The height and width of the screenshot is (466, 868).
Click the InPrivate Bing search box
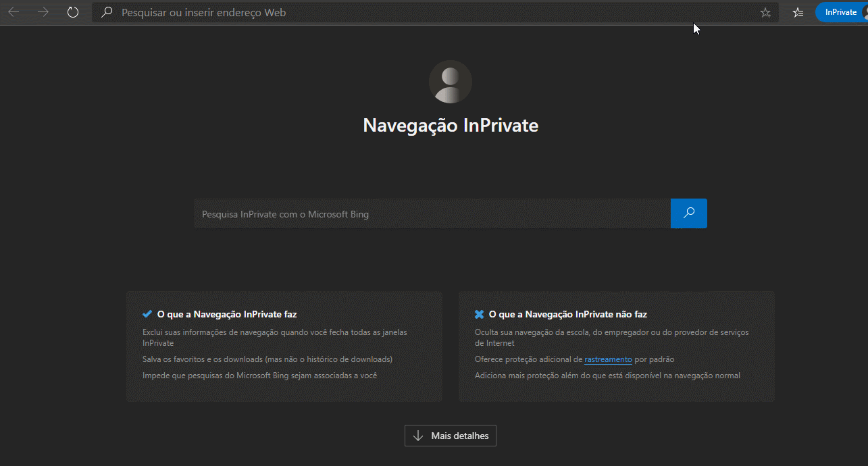click(432, 213)
